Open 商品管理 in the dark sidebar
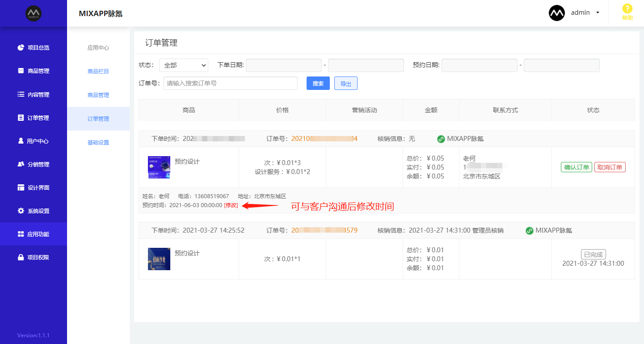Screen dimensions: 644x344 click(x=38, y=71)
